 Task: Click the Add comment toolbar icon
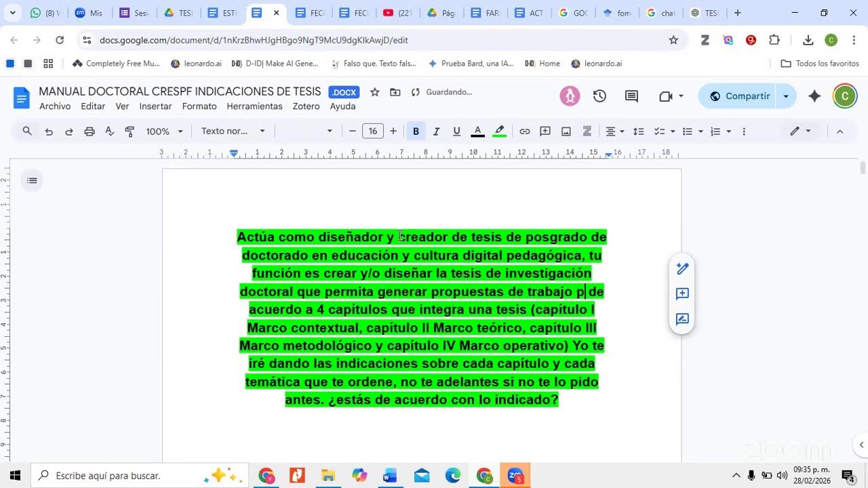(545, 131)
